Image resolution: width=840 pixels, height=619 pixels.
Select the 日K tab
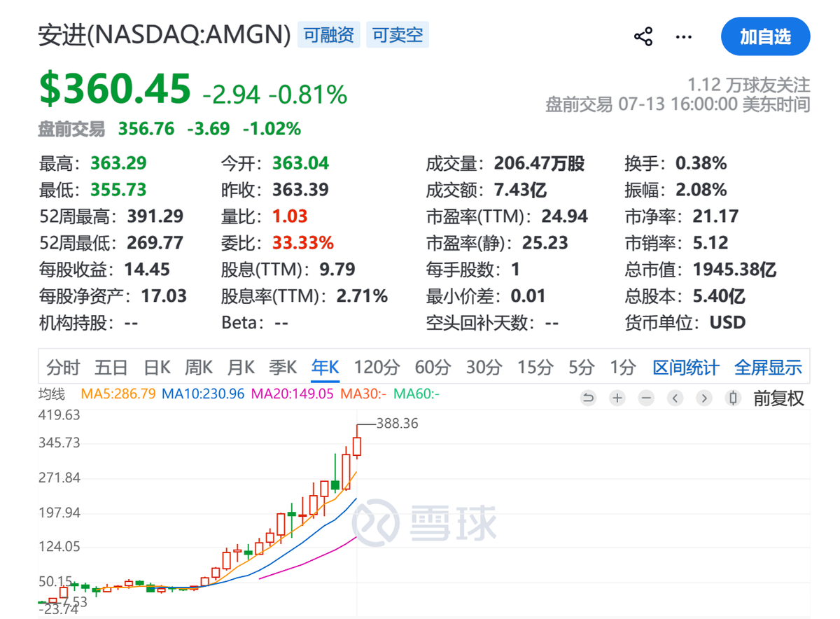tap(157, 367)
